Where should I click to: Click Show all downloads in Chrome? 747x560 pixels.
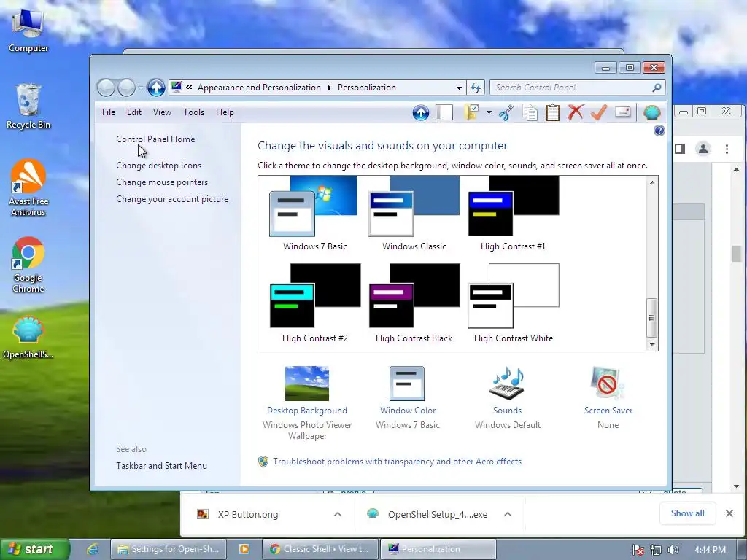click(687, 513)
